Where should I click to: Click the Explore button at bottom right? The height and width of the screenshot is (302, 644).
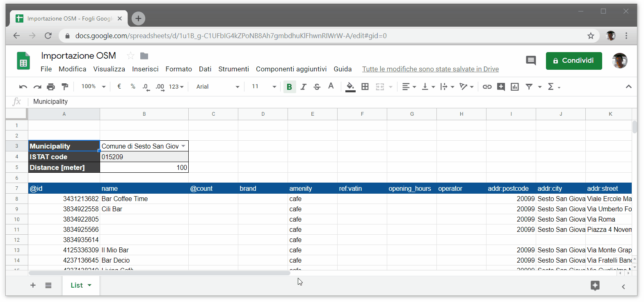595,286
